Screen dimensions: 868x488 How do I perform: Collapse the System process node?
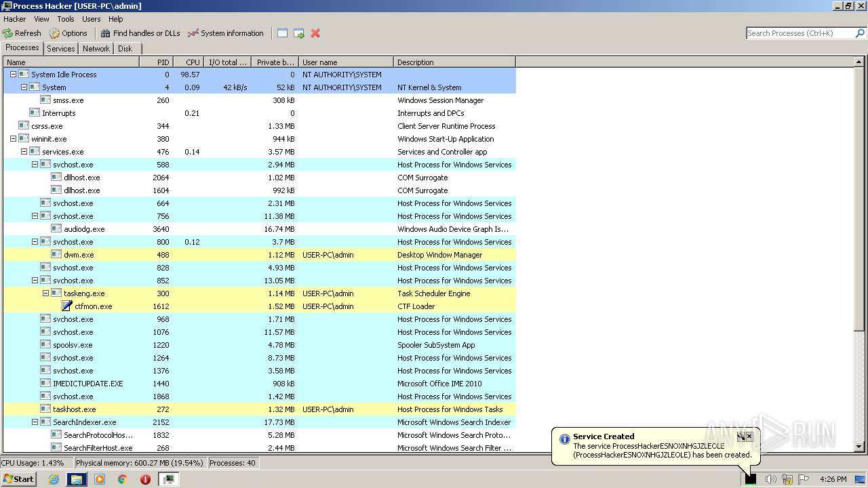click(x=24, y=87)
